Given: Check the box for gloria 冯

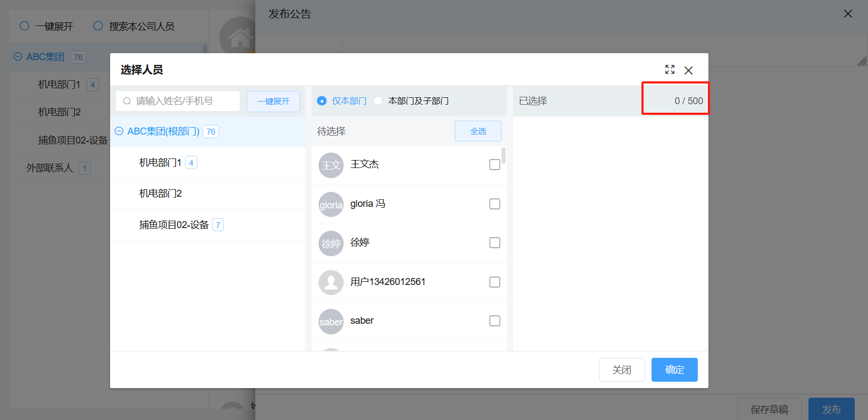Looking at the screenshot, I should 495,204.
